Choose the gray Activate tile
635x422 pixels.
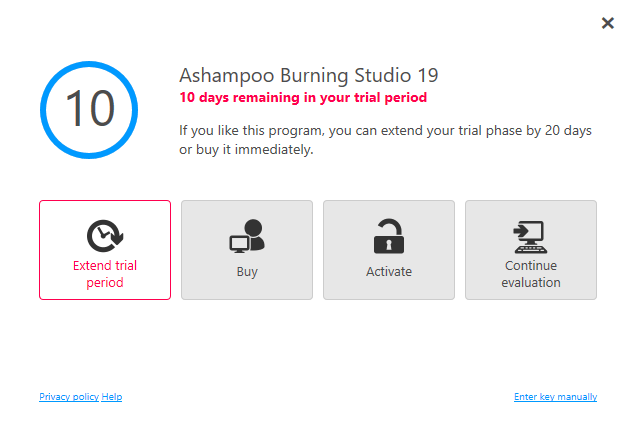(389, 250)
